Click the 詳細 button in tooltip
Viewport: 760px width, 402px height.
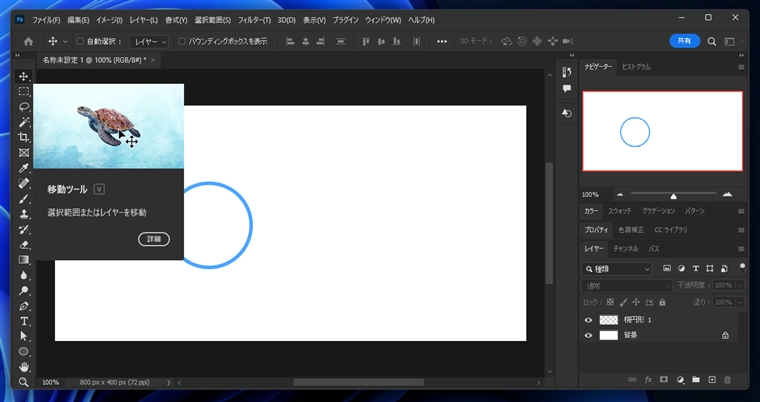[154, 239]
